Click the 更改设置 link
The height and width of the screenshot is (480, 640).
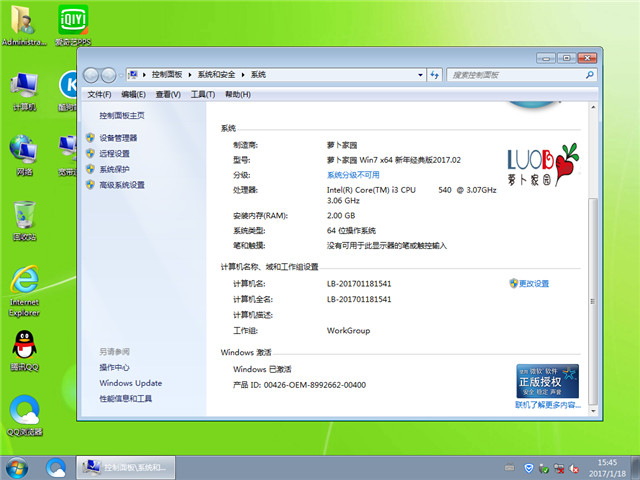click(534, 284)
